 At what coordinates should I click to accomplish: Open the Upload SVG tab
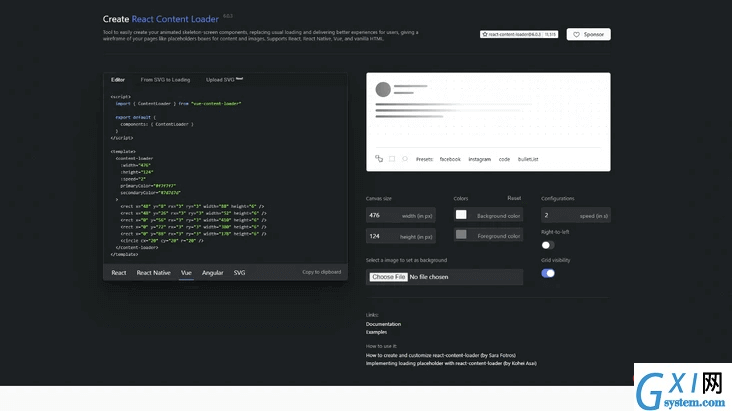point(224,80)
